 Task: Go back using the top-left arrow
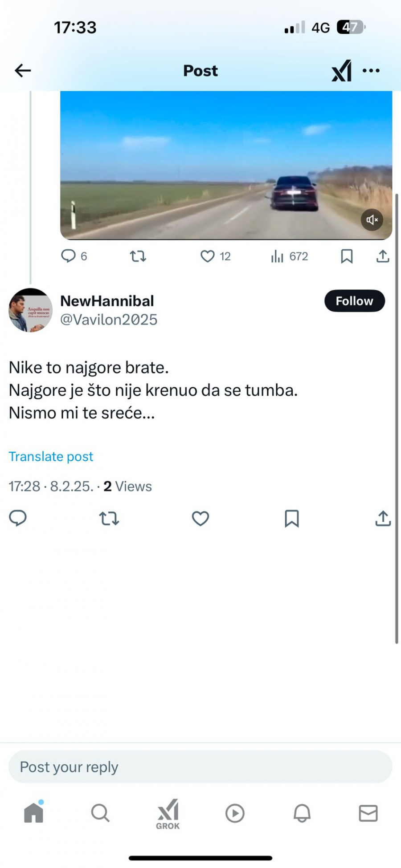(x=23, y=70)
